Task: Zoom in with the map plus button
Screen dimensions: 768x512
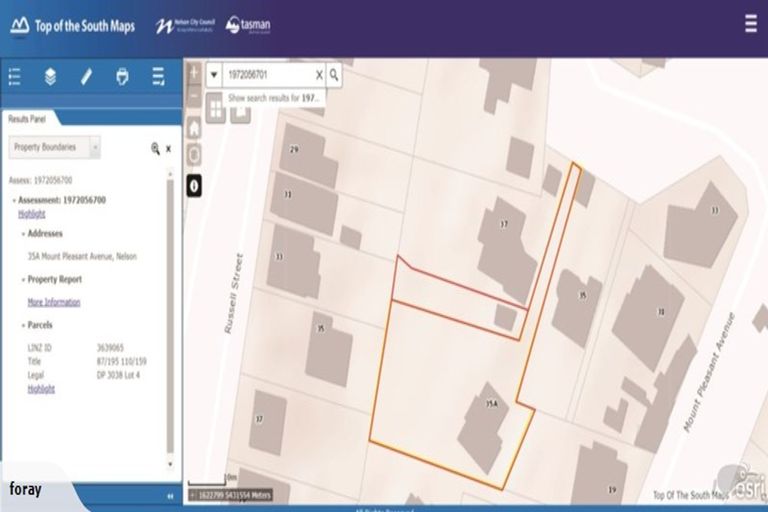Action: (x=194, y=72)
